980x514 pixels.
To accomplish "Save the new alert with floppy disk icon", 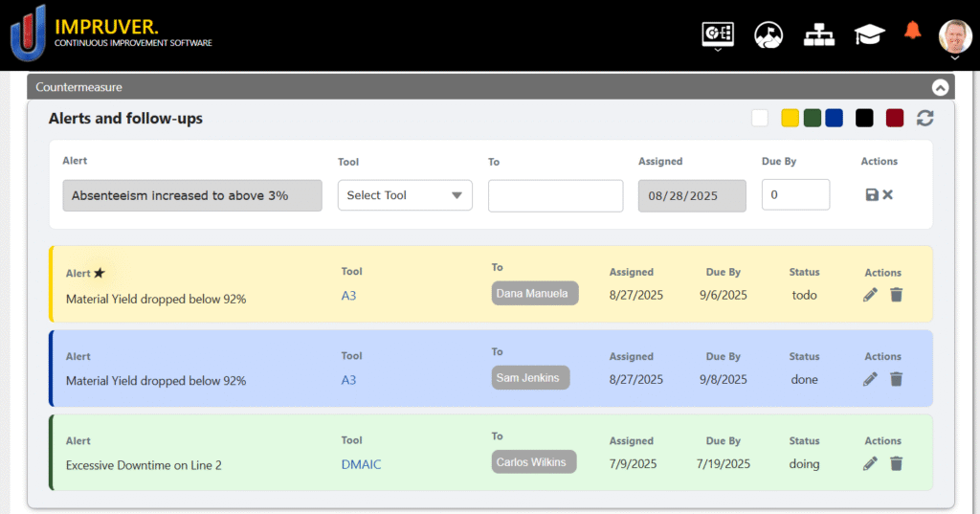I will [x=871, y=194].
